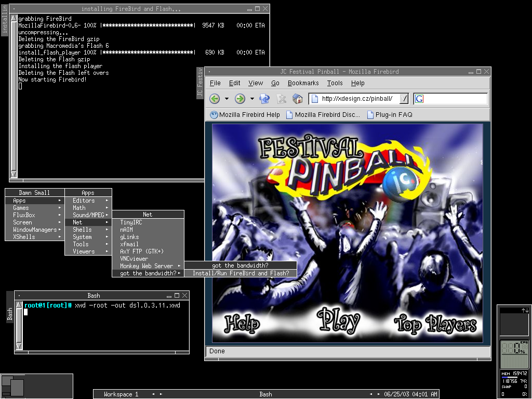Launch AxY FTP (GTK+) from Net menu
532x399 pixels.
click(x=148, y=251)
